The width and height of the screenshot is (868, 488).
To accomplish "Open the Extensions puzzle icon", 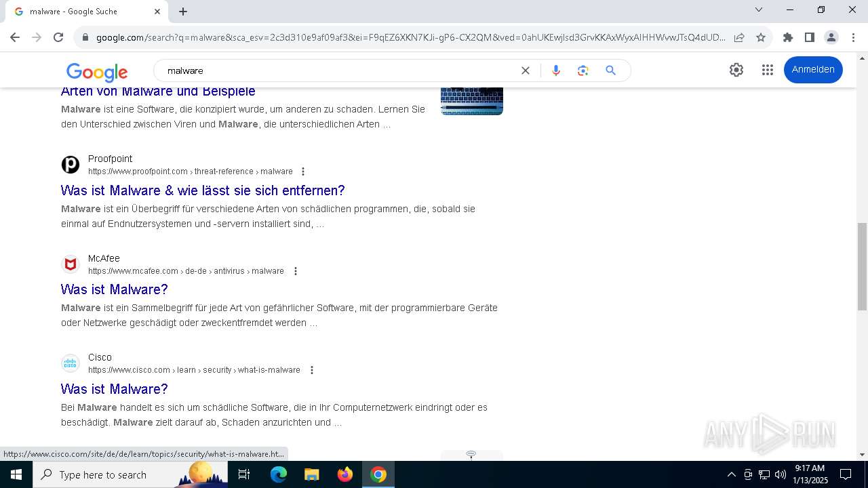I will point(788,37).
